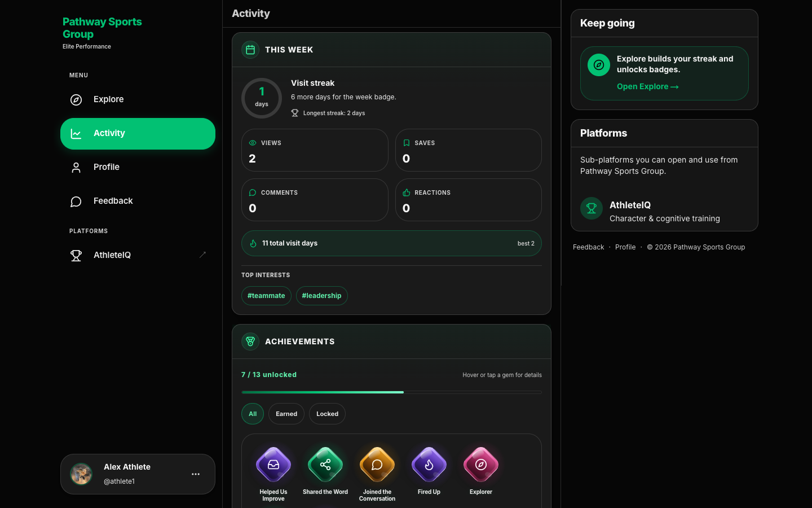Click Alex Athlete's avatar photo
Image resolution: width=812 pixels, height=508 pixels.
81,474
